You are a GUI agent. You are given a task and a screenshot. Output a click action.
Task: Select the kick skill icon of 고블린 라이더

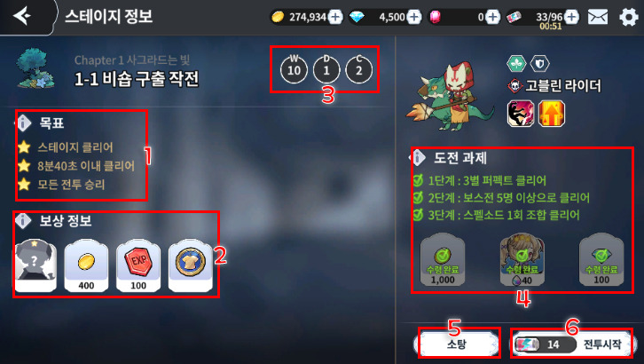point(521,114)
